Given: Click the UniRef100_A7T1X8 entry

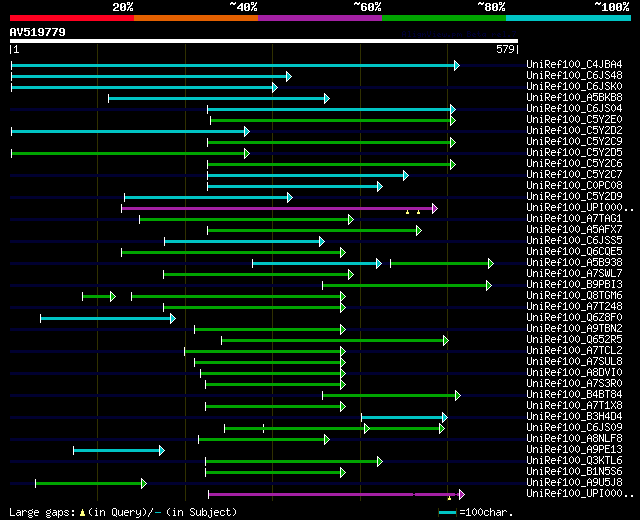Looking at the screenshot, I should click(574, 406).
